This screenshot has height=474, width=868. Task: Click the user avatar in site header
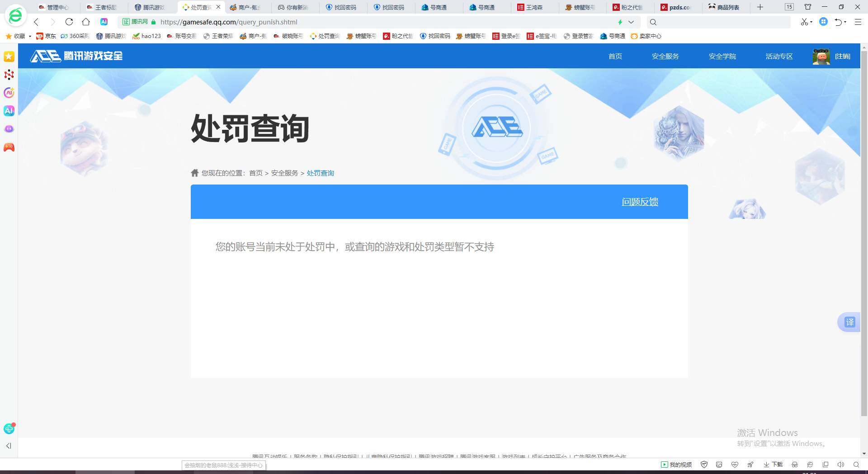(821, 57)
